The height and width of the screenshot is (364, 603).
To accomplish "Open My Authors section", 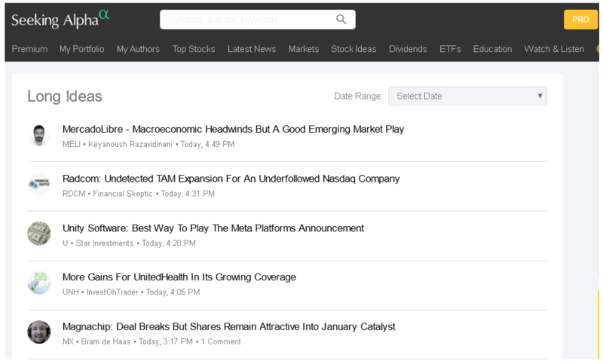I will 138,49.
